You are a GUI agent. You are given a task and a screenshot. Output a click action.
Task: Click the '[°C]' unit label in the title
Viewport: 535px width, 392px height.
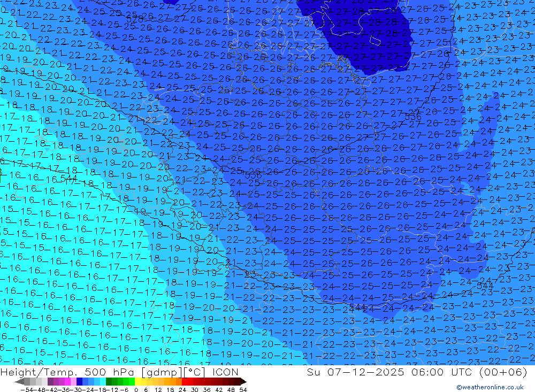[x=194, y=372]
